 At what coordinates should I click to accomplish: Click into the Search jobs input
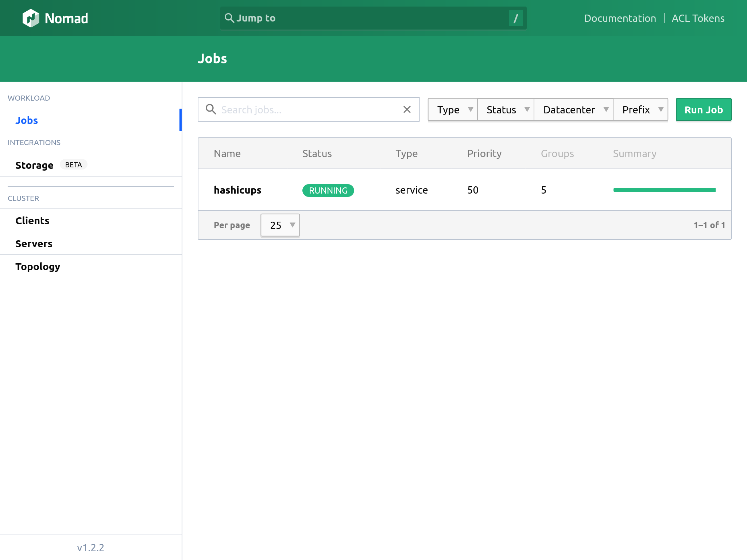[x=309, y=109]
